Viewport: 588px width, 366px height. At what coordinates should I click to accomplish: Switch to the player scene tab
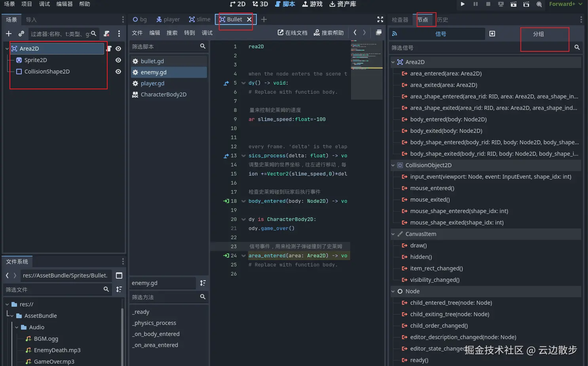pyautogui.click(x=168, y=19)
